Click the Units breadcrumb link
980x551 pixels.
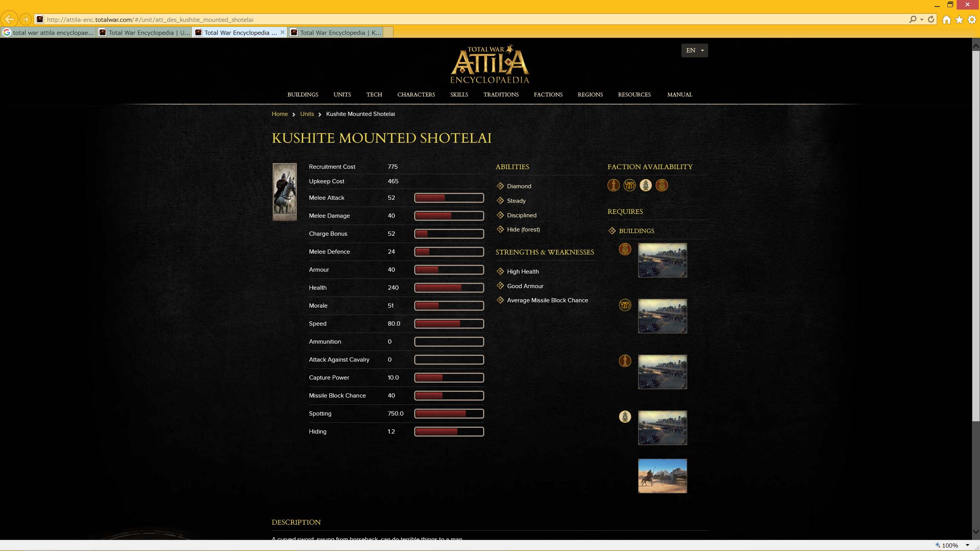(307, 114)
